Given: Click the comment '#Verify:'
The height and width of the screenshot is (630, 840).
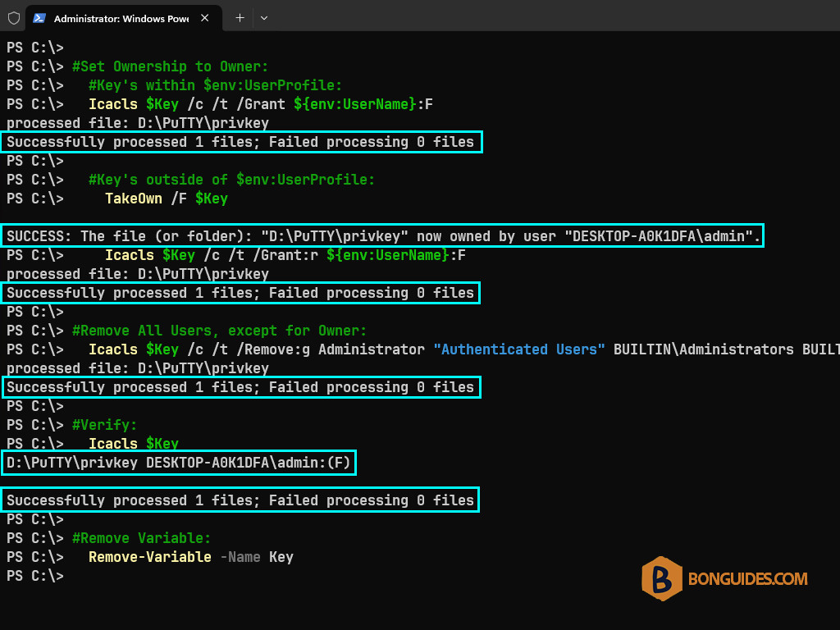Looking at the screenshot, I should (104, 425).
